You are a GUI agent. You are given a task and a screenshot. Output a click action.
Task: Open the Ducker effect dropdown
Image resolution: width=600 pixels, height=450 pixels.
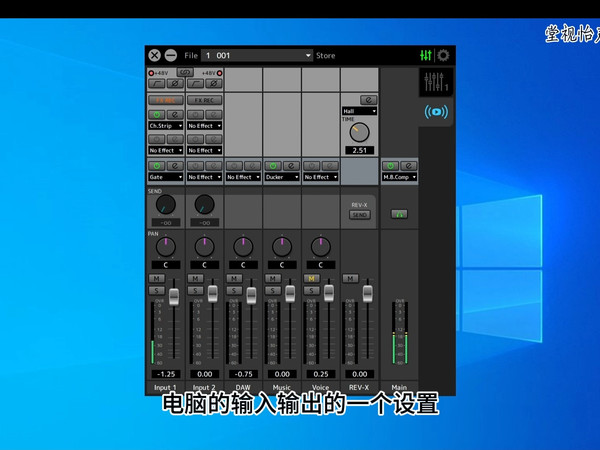(282, 177)
